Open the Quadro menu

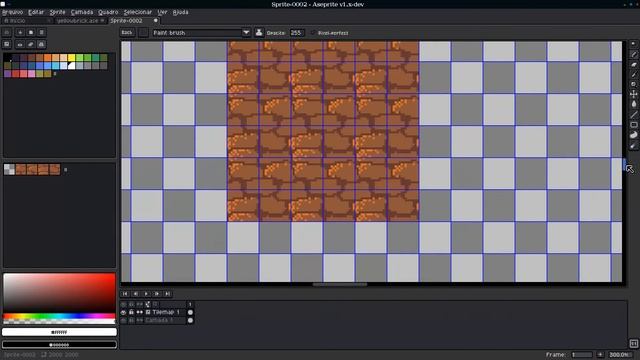tap(108, 12)
